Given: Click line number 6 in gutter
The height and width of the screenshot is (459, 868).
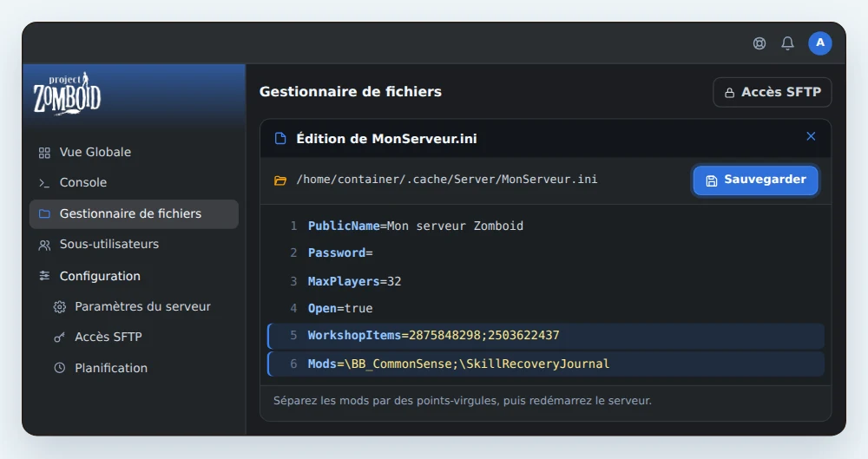Looking at the screenshot, I should tap(293, 364).
